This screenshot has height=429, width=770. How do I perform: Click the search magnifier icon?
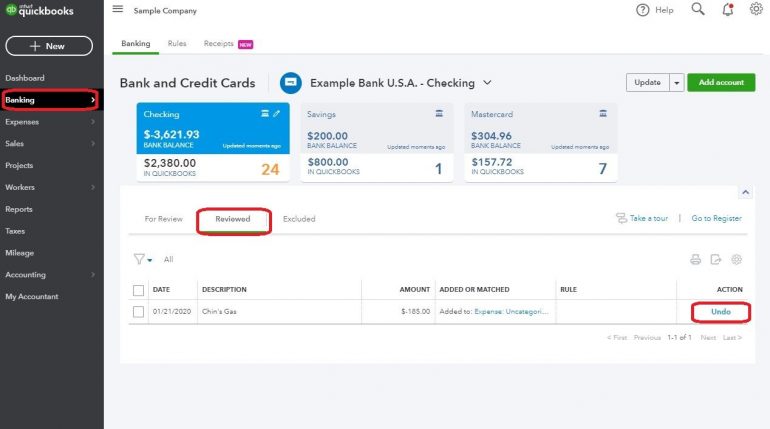(x=698, y=10)
